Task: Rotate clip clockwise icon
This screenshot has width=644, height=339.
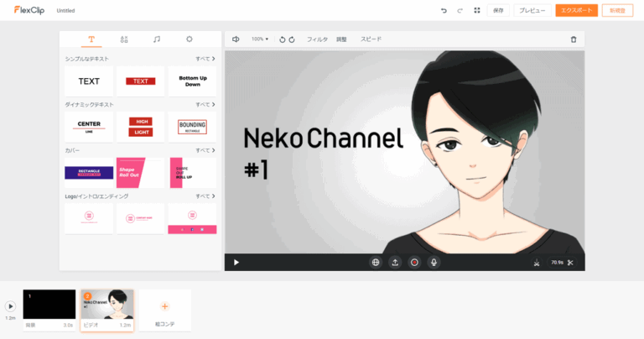Action: coord(292,39)
